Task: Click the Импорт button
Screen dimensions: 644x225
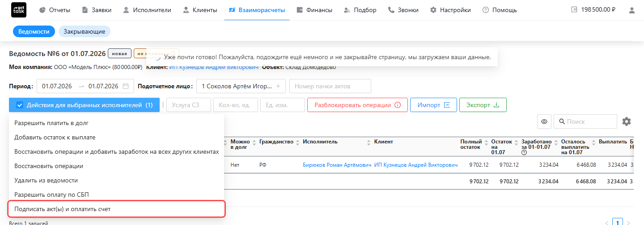Action: (x=433, y=105)
